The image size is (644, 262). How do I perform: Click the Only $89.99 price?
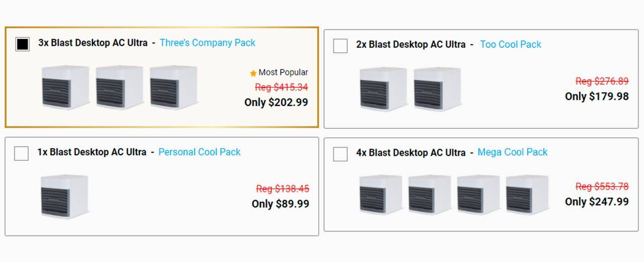[x=280, y=204]
